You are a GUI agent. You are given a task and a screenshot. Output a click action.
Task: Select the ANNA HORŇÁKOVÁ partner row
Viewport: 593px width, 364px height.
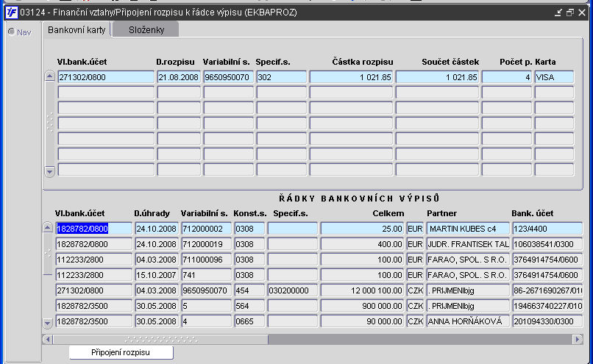click(x=468, y=321)
